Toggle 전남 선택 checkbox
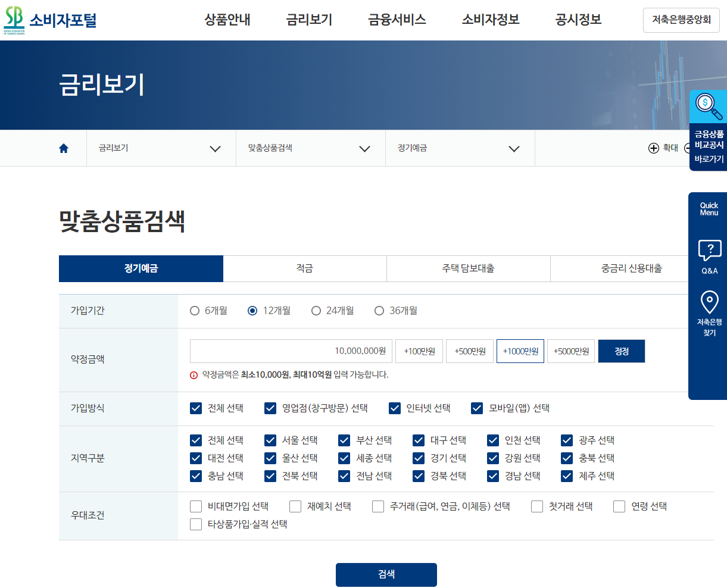Screen dimensions: 727x588 [x=344, y=476]
